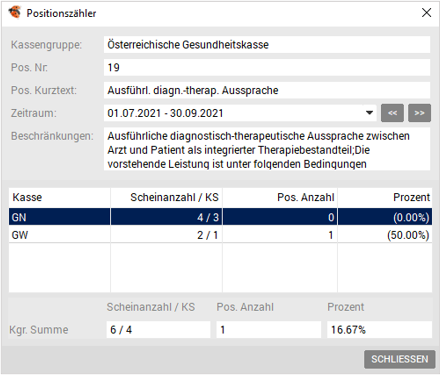This screenshot has width=440, height=375.
Task: Click the SCHLIESSEN button
Action: (x=400, y=359)
